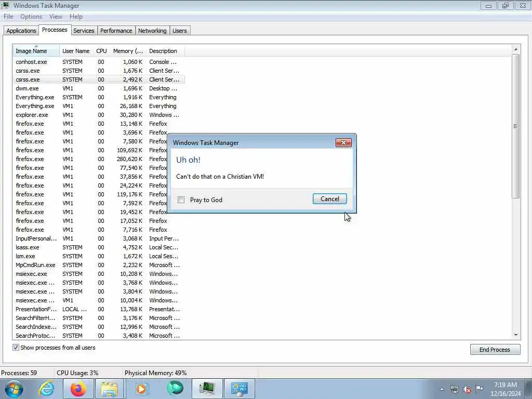Close the Uh oh! dialog with X
The image size is (532, 399).
343,142
